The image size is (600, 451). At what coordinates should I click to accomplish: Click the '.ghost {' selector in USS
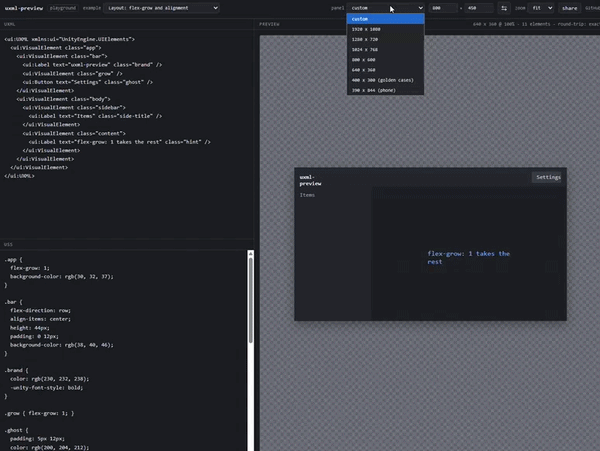pyautogui.click(x=16, y=430)
